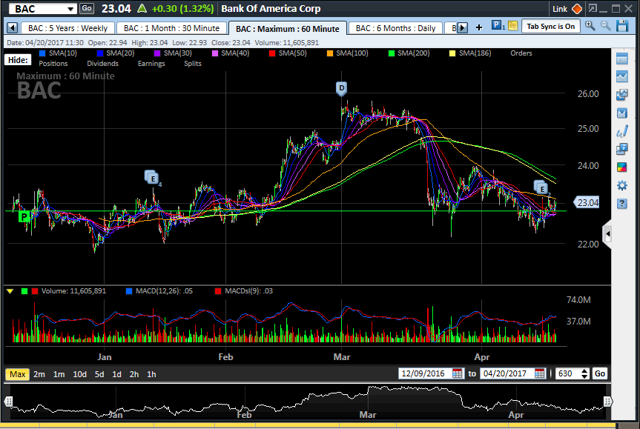Click the start date field 12/09/2016
Viewport: 640px width, 429px height.
425,373
